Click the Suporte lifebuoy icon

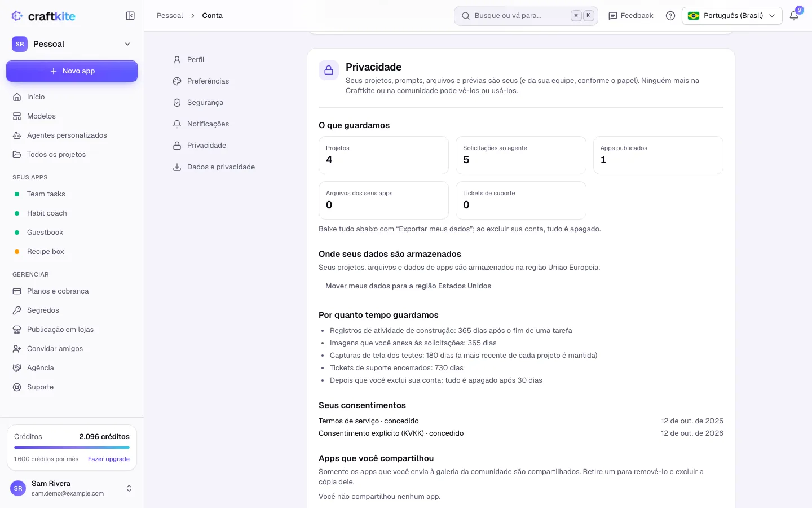click(x=17, y=387)
